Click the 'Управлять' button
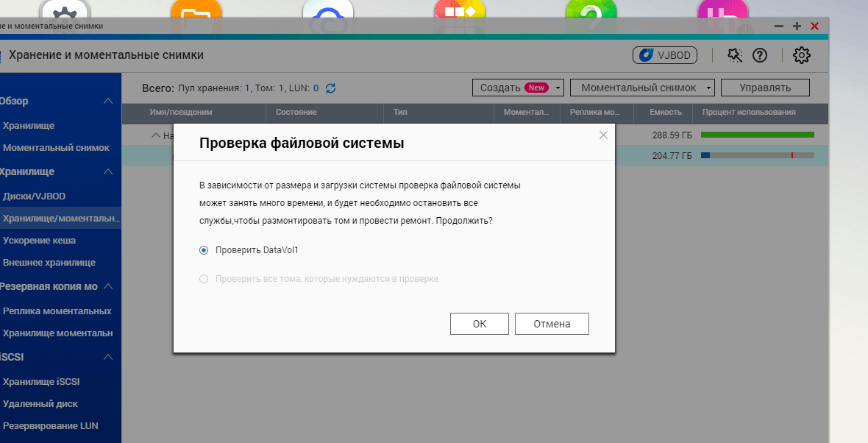The width and height of the screenshot is (868, 443). 765,88
